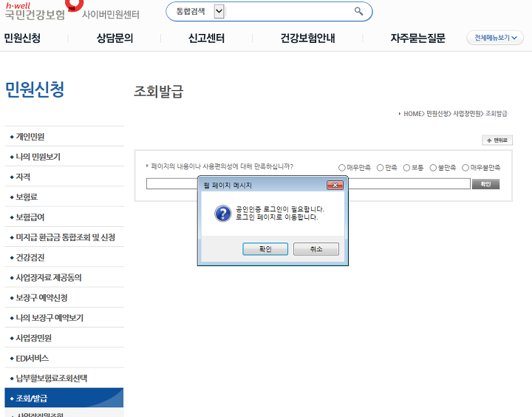Click the search magnifier icon
The image size is (532, 417).
pyautogui.click(x=358, y=11)
